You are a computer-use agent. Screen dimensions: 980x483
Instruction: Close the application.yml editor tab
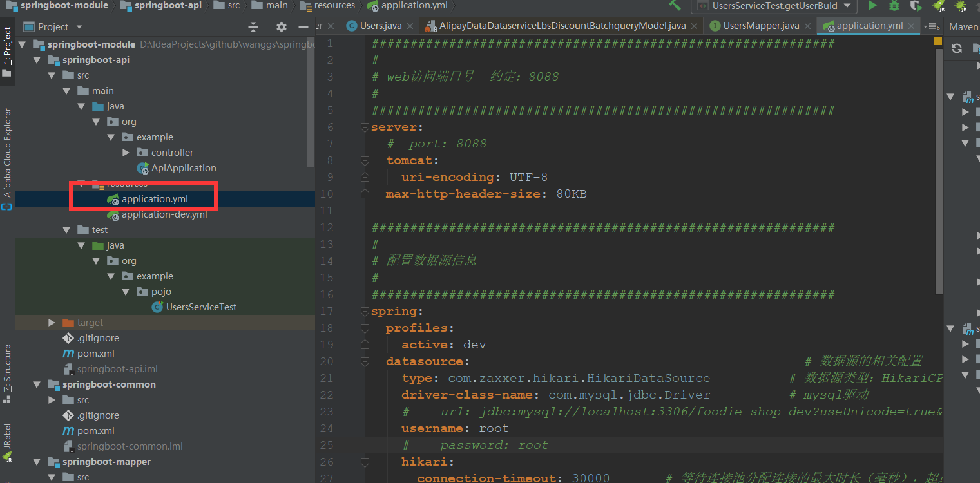(911, 26)
